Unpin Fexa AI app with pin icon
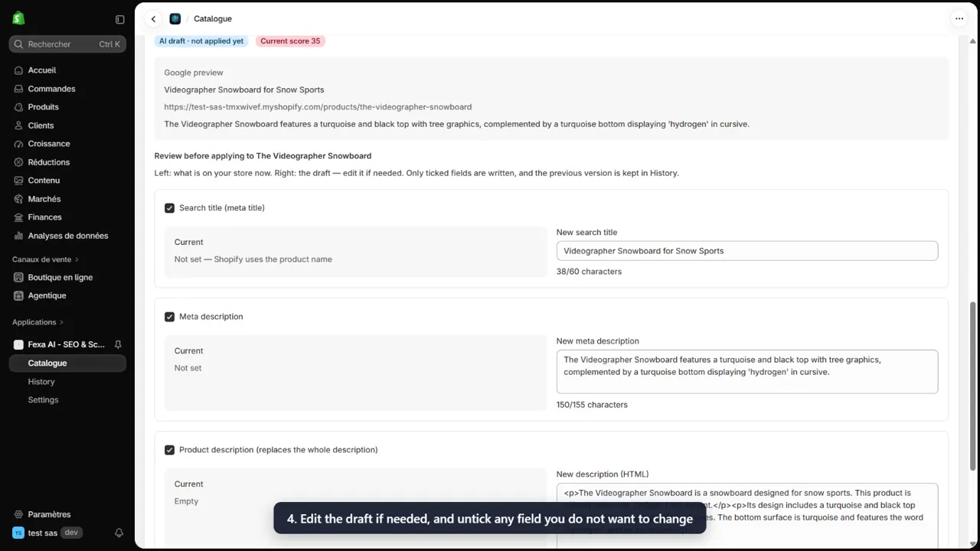Viewport: 980px width, 551px height. point(118,345)
